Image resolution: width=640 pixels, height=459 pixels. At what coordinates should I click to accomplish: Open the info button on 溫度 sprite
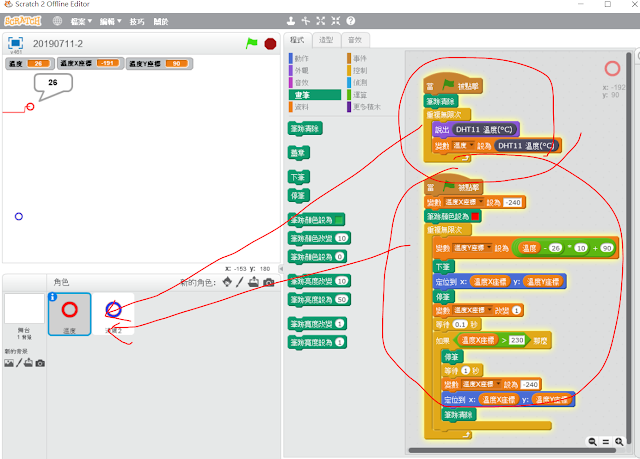[x=53, y=297]
